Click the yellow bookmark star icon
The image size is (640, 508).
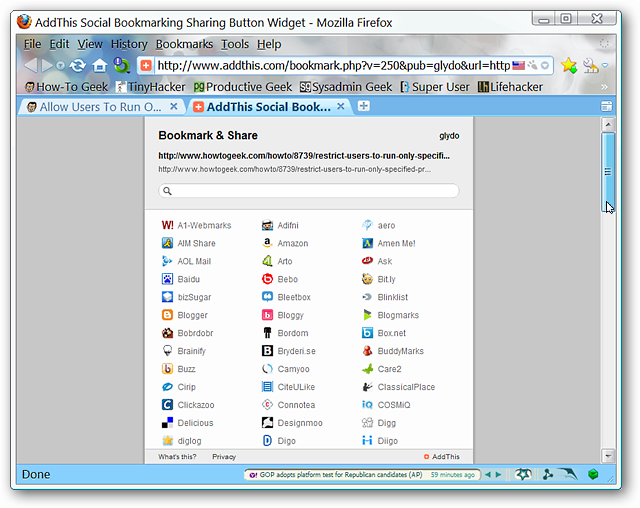point(569,65)
